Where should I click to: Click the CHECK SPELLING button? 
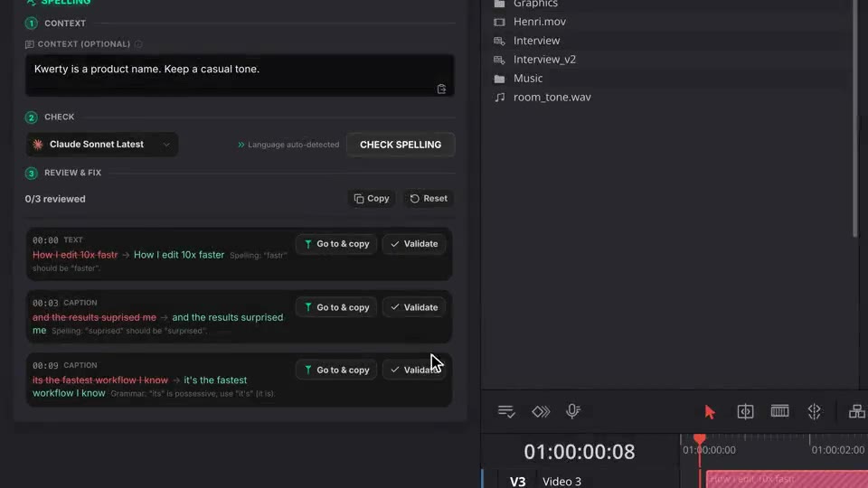[401, 145]
